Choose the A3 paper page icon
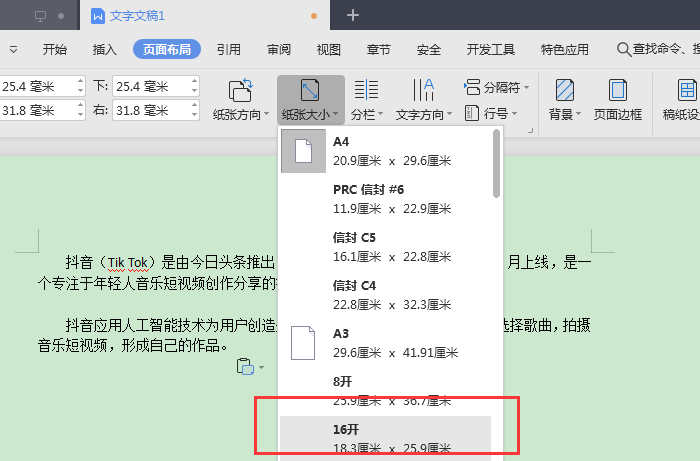 point(303,343)
